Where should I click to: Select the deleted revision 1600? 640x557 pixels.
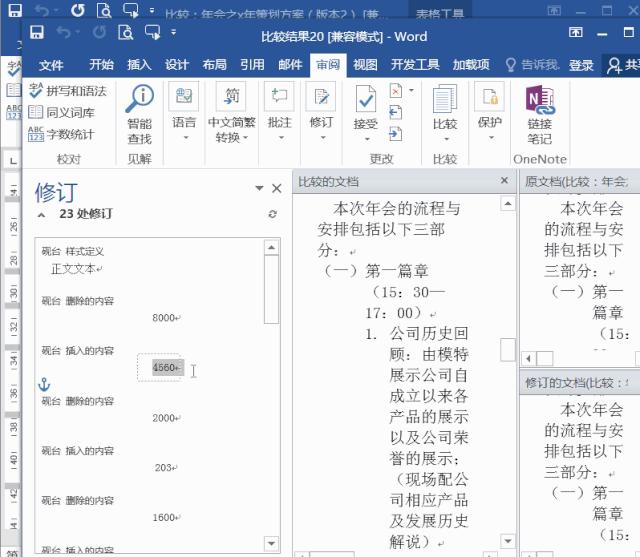pos(166,517)
